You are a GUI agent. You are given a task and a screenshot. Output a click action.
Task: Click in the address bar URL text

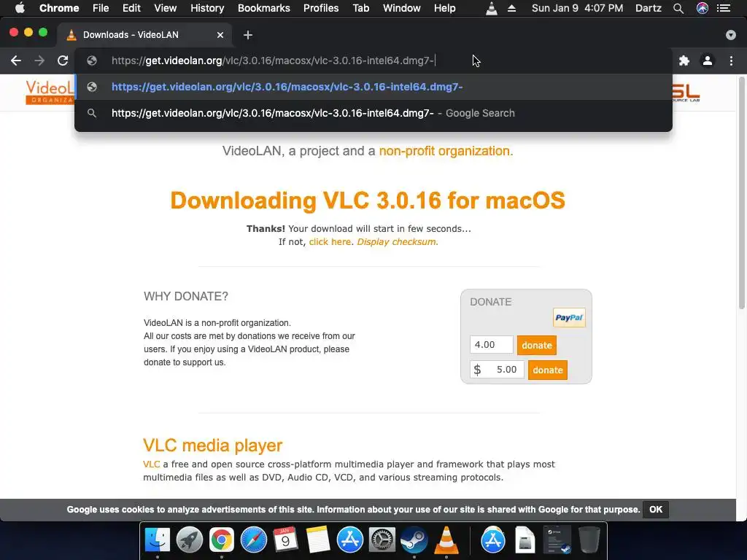[273, 61]
